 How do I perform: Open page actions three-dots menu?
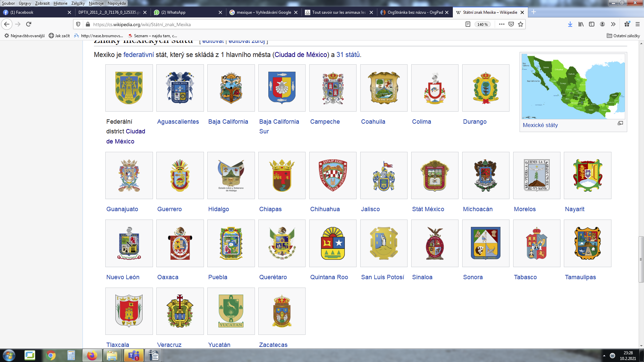coord(501,24)
